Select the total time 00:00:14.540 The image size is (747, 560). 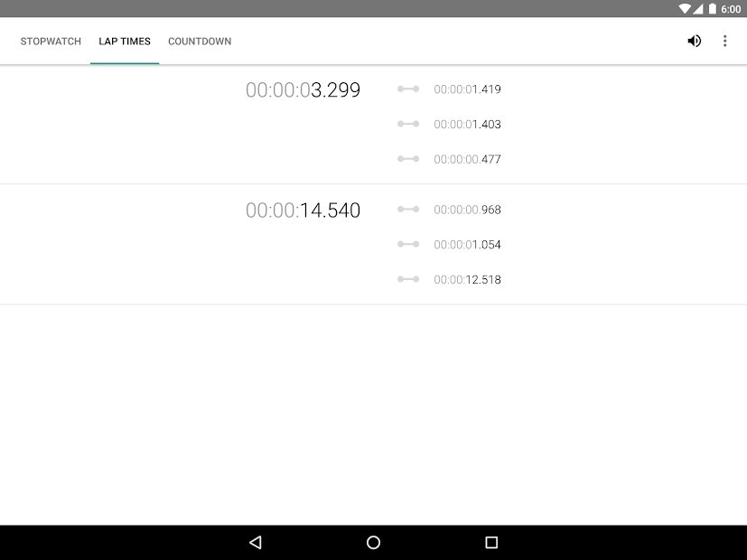click(303, 210)
